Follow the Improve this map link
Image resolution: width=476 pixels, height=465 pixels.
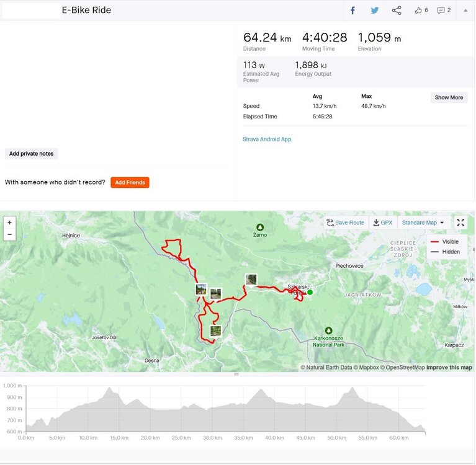(449, 368)
